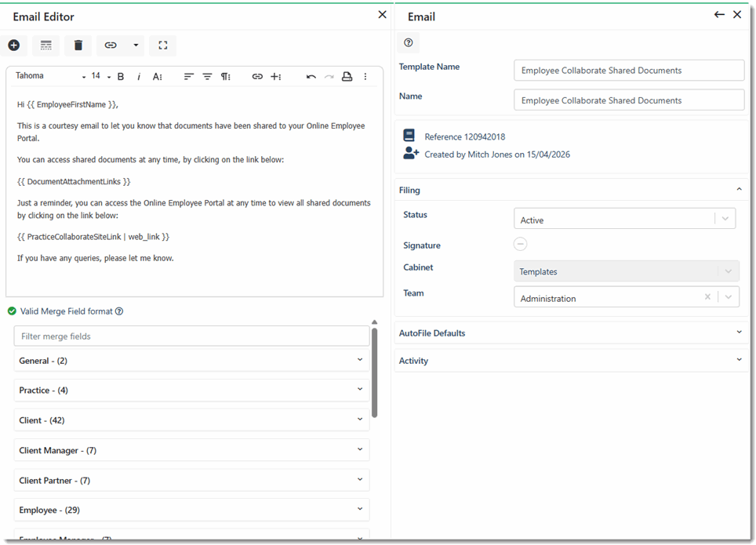This screenshot has height=545, width=756.
Task: Click the help icon beside Valid Merge Field format
Action: (x=119, y=311)
